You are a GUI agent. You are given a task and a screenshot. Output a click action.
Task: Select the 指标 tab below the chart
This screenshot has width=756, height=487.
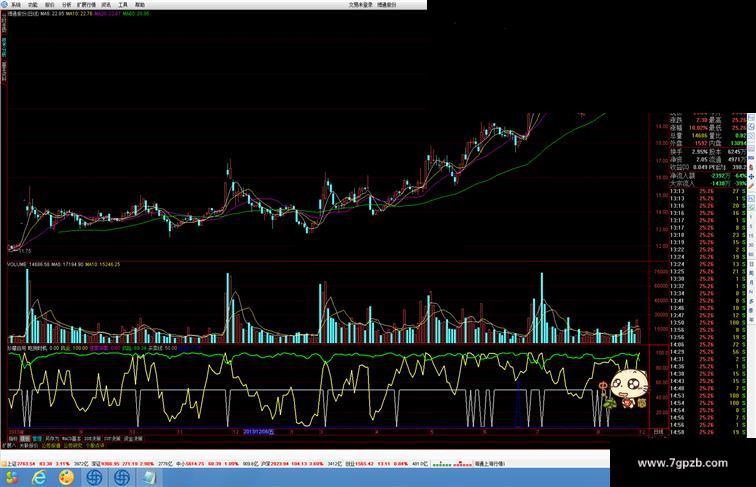point(13,439)
